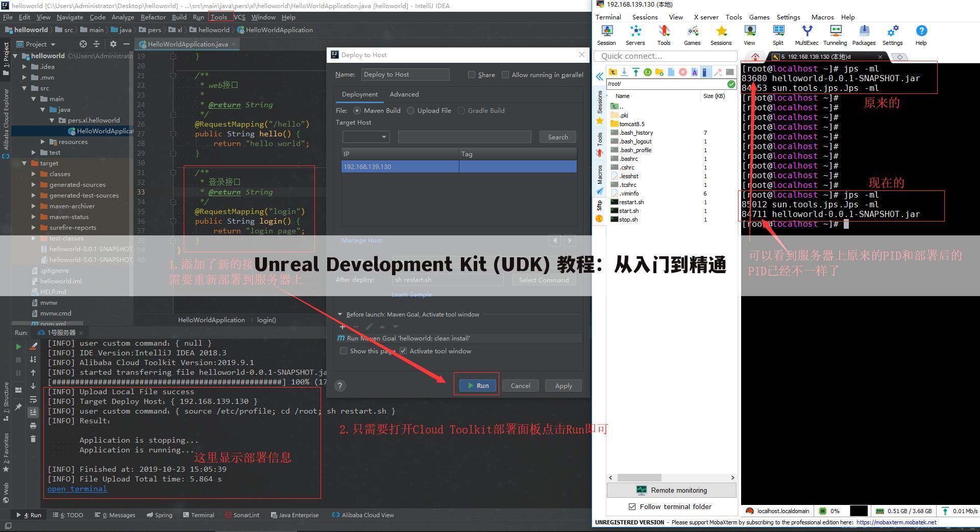Click the SFTP horizontal scrollbar thumb
The width and height of the screenshot is (980, 532).
(640, 477)
